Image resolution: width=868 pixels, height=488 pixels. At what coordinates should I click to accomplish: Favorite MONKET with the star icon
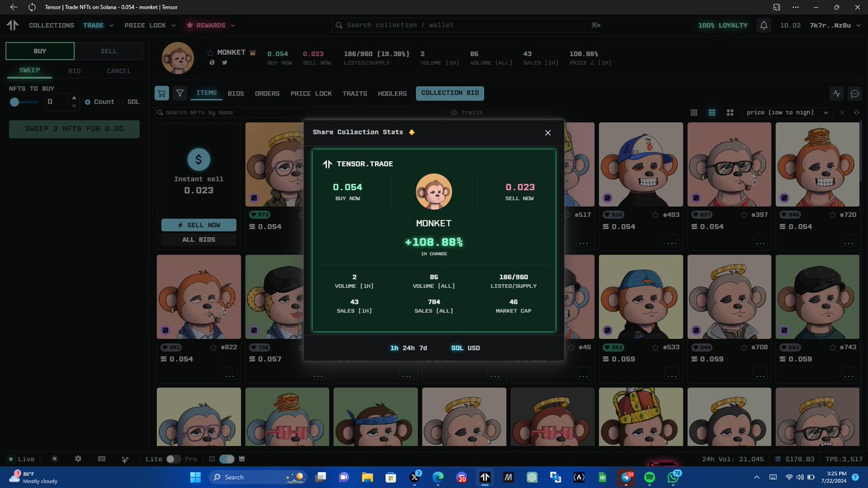[x=210, y=53]
